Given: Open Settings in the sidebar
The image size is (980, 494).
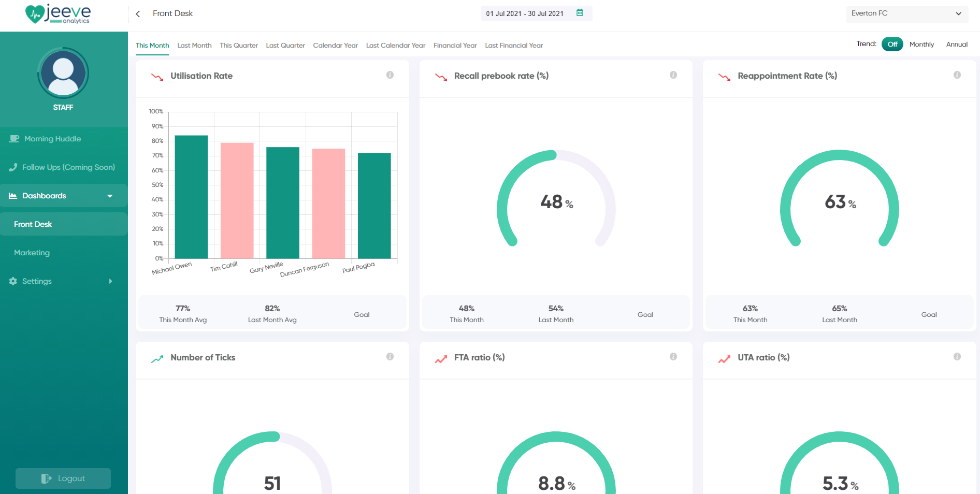Looking at the screenshot, I should (x=64, y=281).
